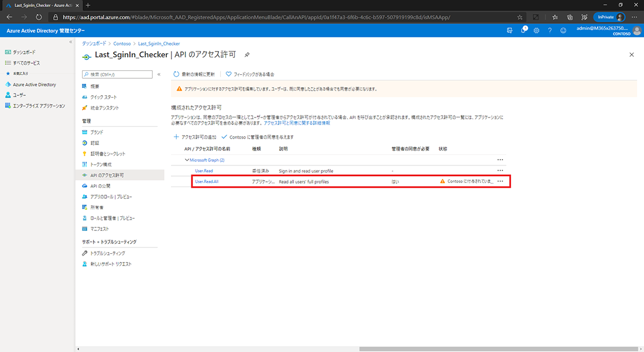This screenshot has height=352, width=644.
Task: Click the Collections icon in browser toolbar
Action: (x=570, y=17)
